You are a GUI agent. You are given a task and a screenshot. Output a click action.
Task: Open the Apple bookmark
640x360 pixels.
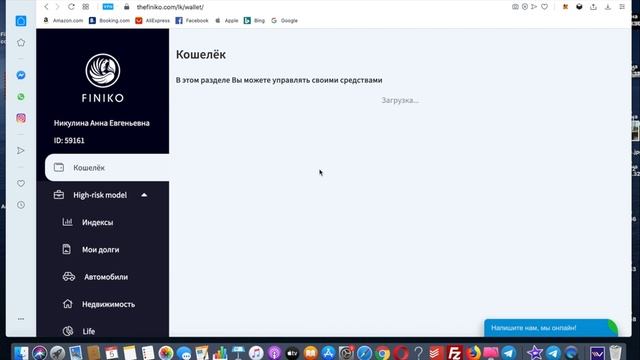pos(227,20)
